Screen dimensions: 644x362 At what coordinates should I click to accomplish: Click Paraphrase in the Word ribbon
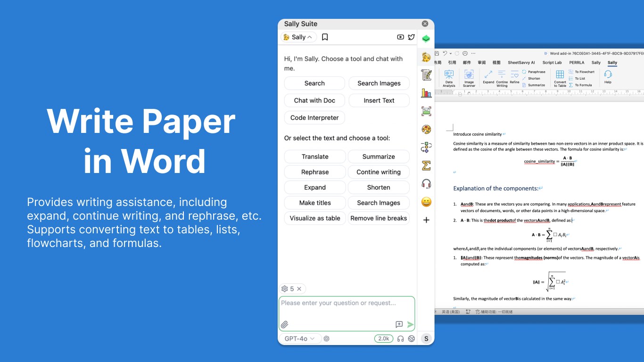pos(534,72)
